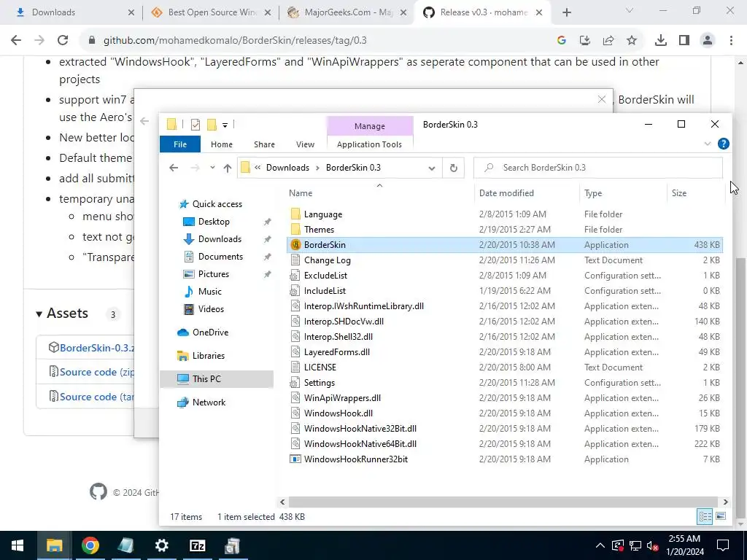Click the Source code (zip) link
Image resolution: width=747 pixels, height=560 pixels.
(x=97, y=372)
